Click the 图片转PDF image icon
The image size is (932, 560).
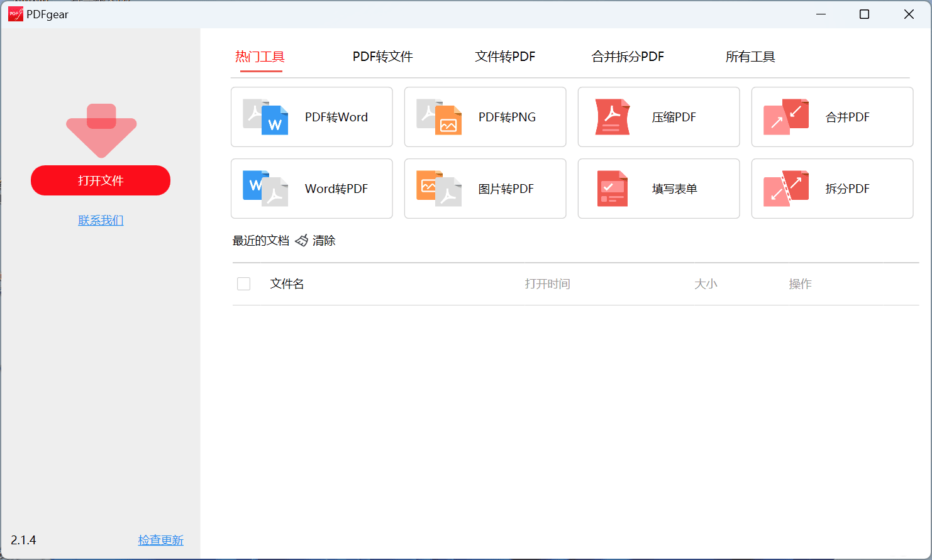(438, 189)
